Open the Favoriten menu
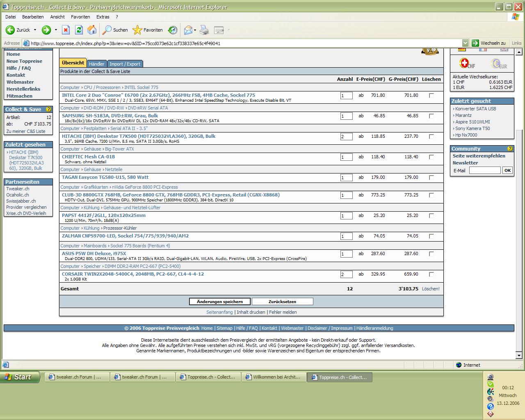 (80, 17)
